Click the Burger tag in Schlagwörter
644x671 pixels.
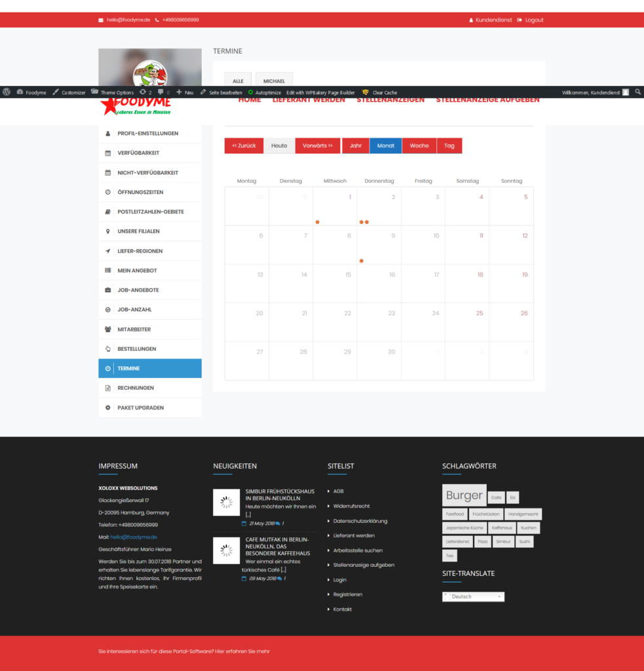(x=464, y=496)
